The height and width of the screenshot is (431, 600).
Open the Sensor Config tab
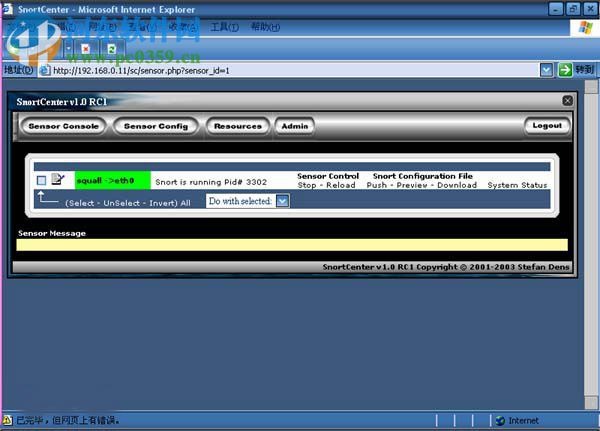tap(156, 126)
